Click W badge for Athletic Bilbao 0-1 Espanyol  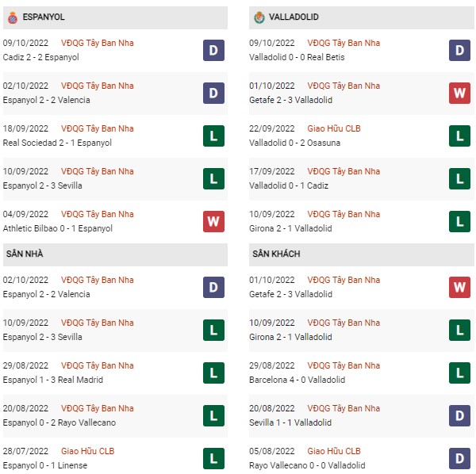[x=213, y=221]
